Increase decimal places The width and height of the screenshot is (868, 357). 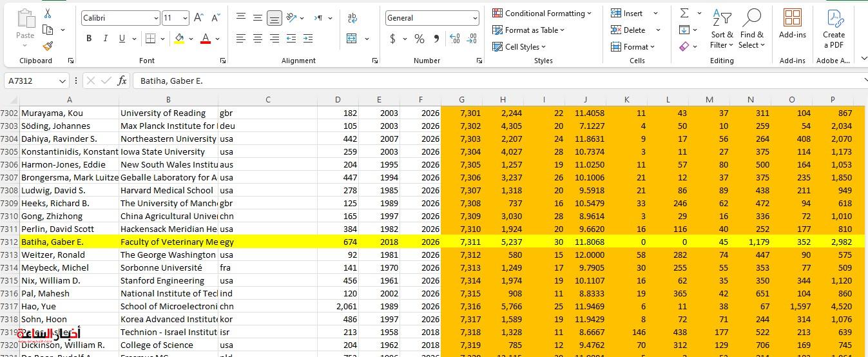click(455, 39)
